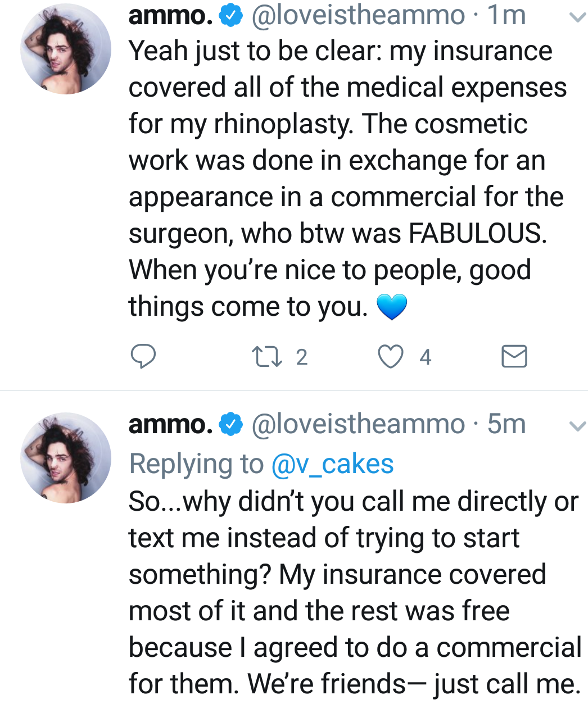
Task: Open the 1m timestamp of first tweet
Action: (x=506, y=16)
